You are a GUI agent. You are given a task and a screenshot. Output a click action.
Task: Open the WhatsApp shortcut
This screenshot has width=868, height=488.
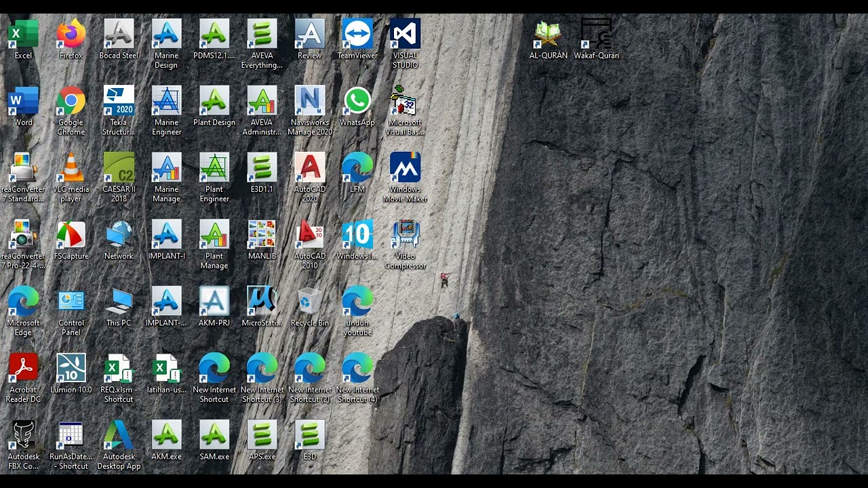(357, 101)
